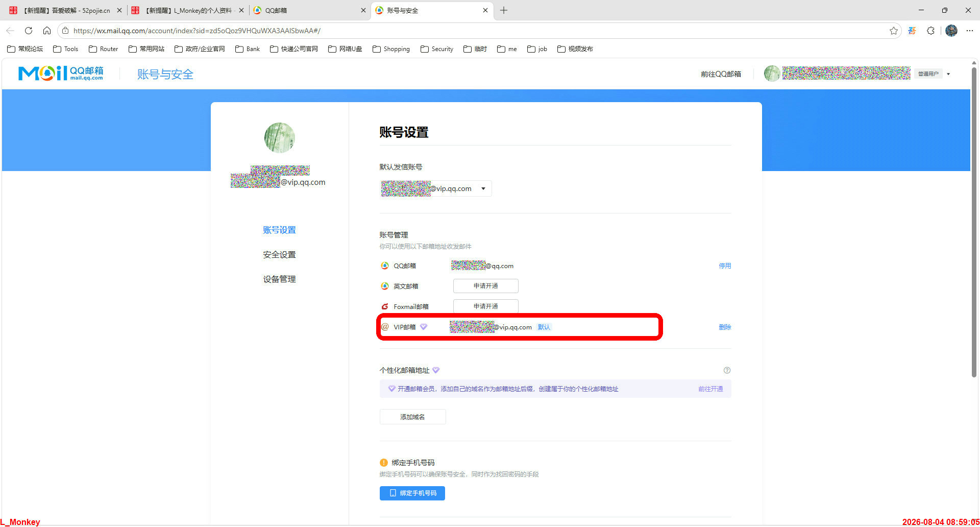Open the Shopping bookmarks folder
Screen dimensions: 980x527
click(391, 49)
